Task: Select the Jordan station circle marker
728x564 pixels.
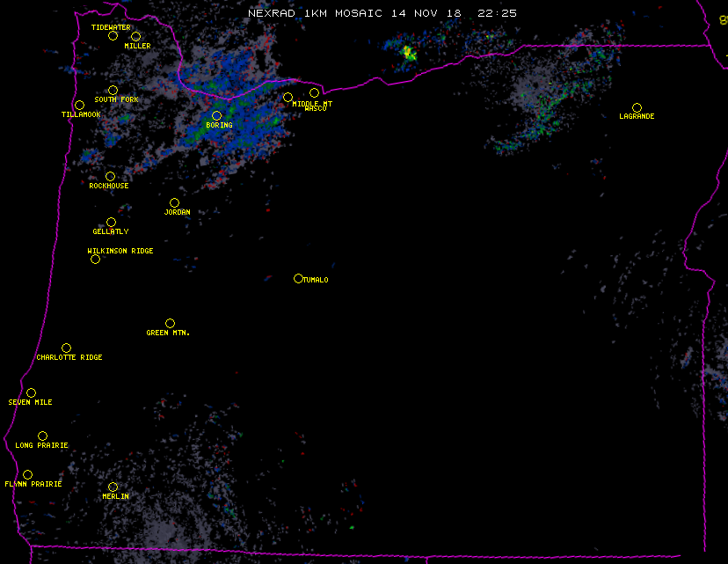Action: (174, 203)
